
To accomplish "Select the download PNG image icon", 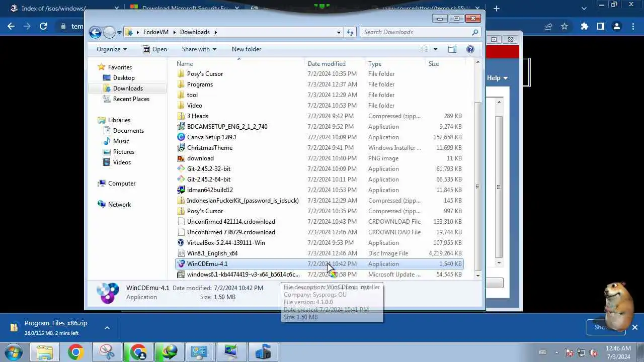I will point(181,158).
